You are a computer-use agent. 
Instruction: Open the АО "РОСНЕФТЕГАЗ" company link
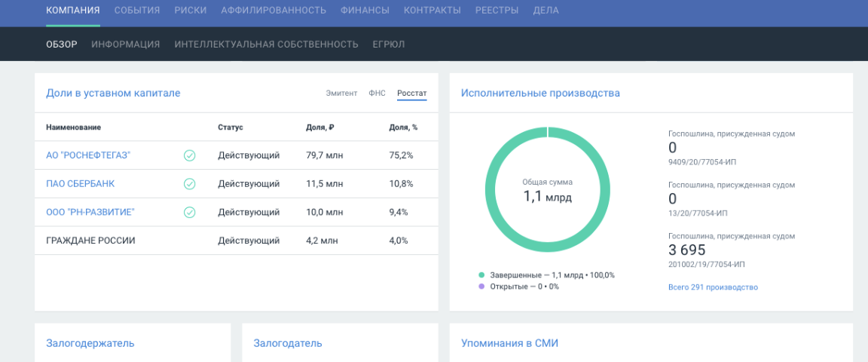pyautogui.click(x=87, y=156)
